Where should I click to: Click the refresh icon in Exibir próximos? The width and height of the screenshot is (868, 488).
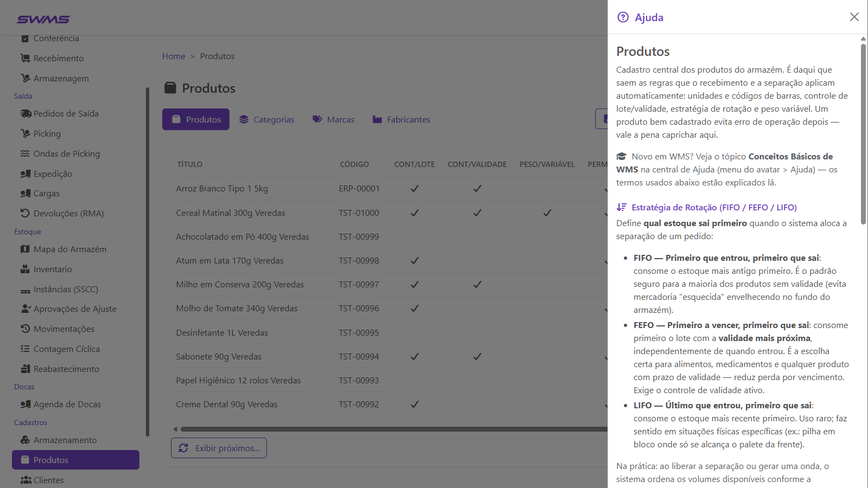[183, 448]
